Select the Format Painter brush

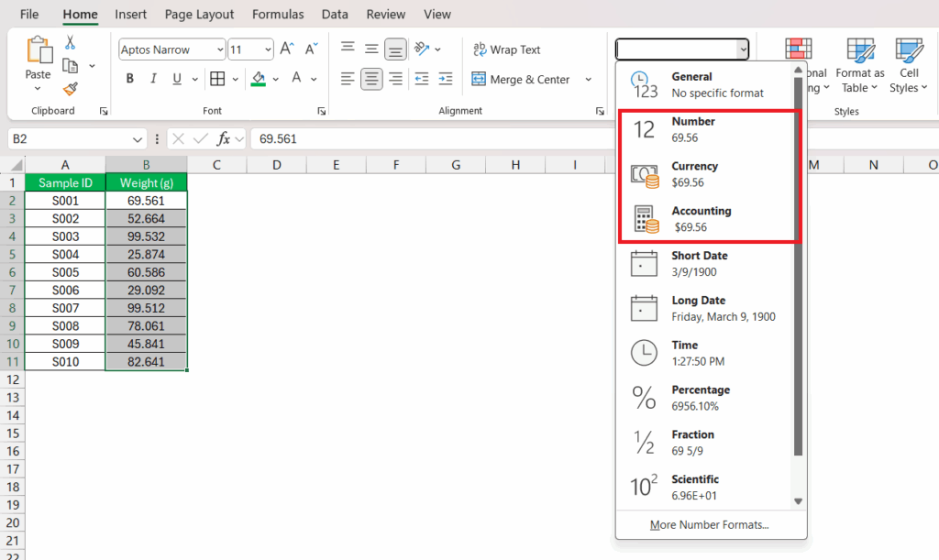[x=70, y=88]
